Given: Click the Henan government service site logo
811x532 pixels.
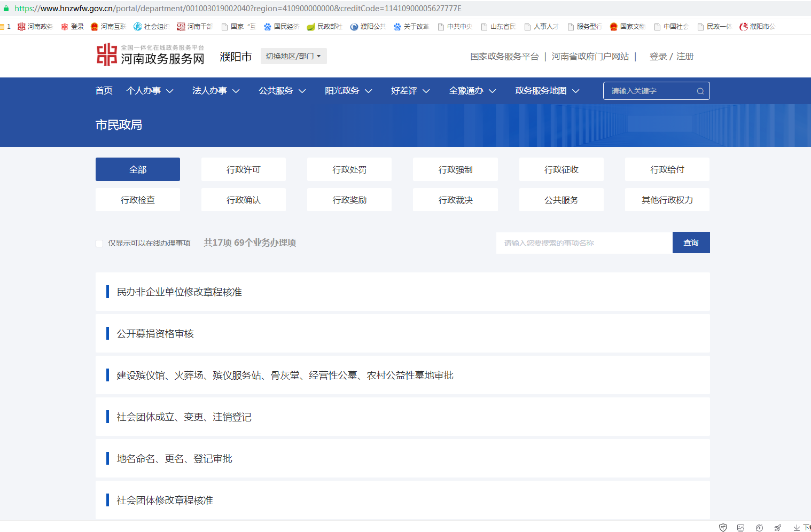Looking at the screenshot, I should (x=150, y=55).
